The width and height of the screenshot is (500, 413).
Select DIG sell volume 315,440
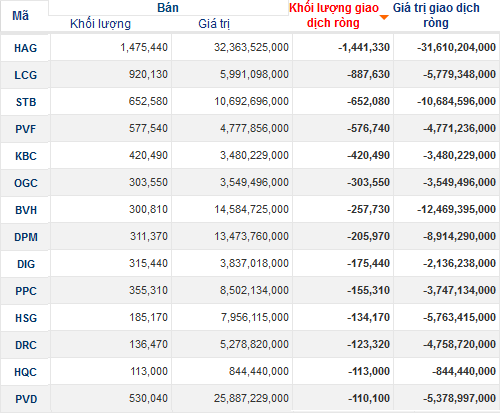click(148, 263)
